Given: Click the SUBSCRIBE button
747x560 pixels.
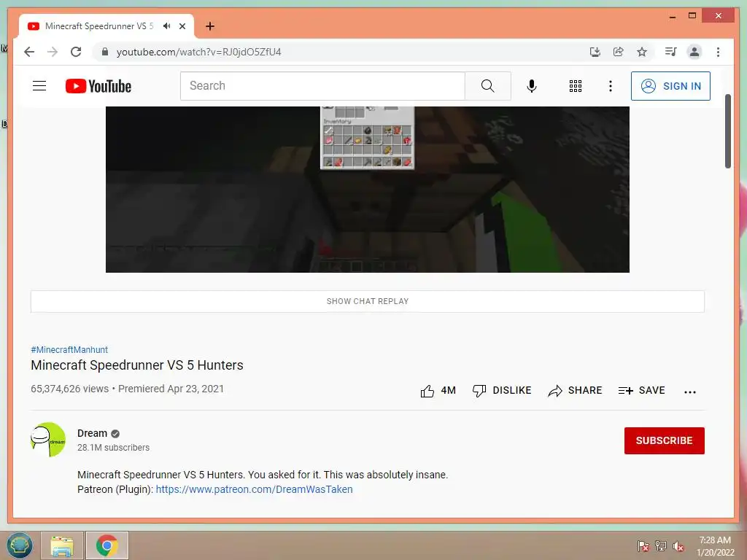Looking at the screenshot, I should (x=664, y=440).
